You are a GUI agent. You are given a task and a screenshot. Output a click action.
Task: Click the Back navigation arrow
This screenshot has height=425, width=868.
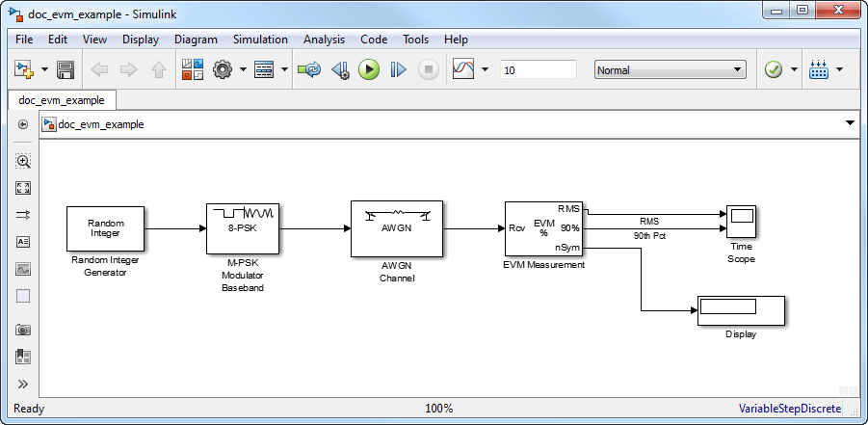point(99,69)
